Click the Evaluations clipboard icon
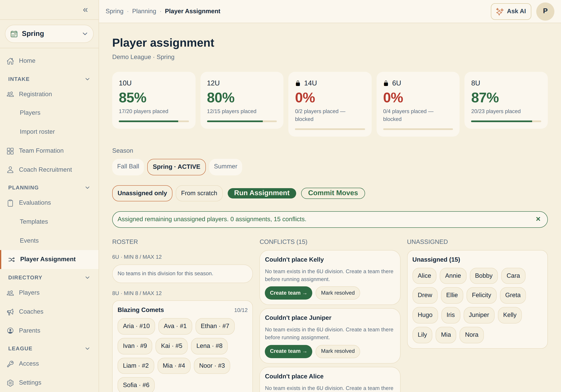The width and height of the screenshot is (561, 392). click(x=10, y=203)
